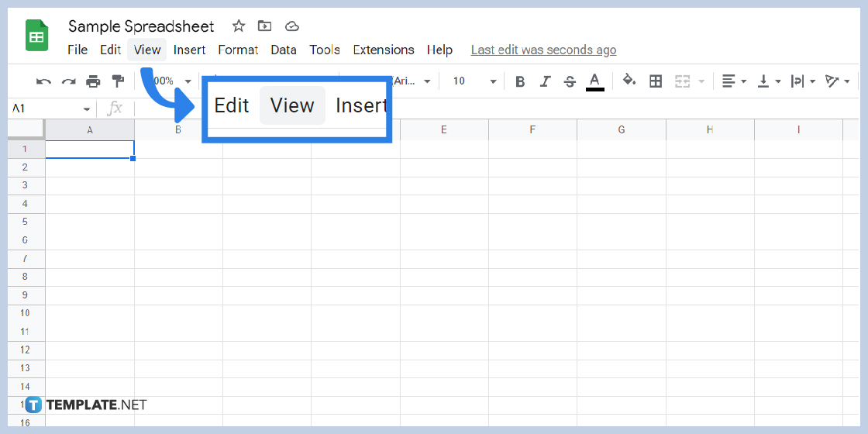The width and height of the screenshot is (868, 434).
Task: Open the Extensions menu
Action: [x=384, y=50]
